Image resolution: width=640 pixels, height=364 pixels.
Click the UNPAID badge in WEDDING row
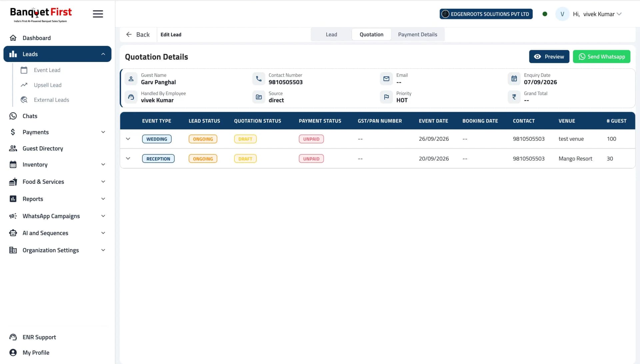(311, 139)
